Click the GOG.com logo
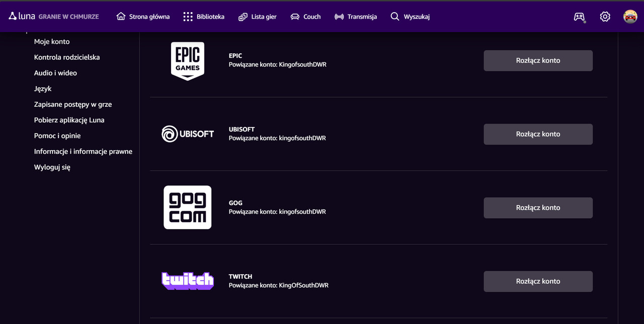 [188, 208]
